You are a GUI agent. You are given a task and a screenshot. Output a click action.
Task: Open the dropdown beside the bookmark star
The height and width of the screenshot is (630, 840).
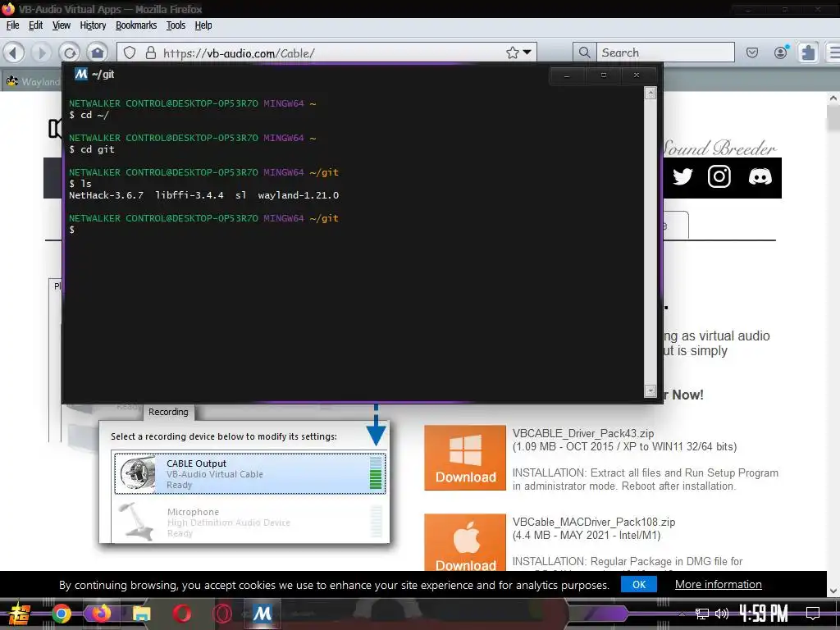(527, 52)
